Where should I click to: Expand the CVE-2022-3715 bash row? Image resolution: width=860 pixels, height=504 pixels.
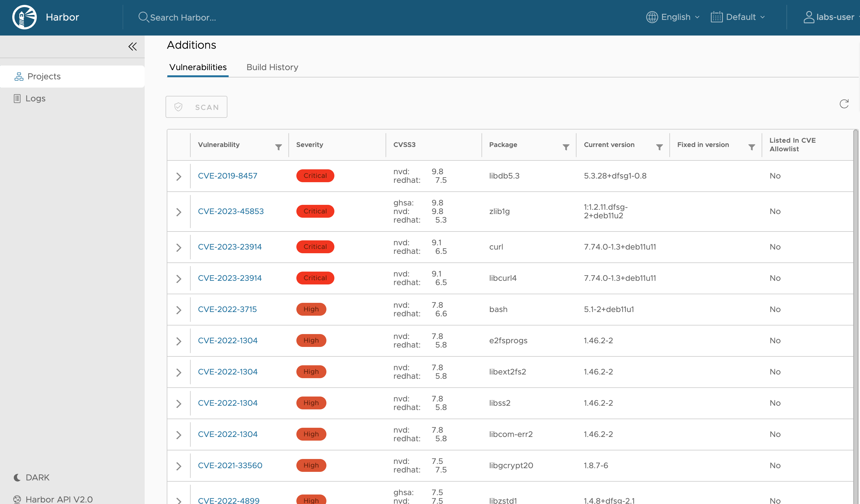click(x=178, y=310)
